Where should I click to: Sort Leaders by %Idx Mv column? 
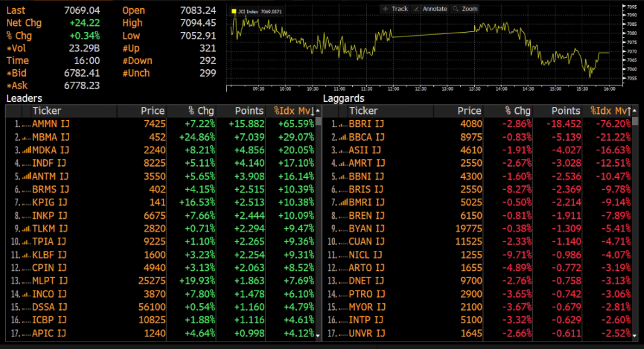coord(294,111)
